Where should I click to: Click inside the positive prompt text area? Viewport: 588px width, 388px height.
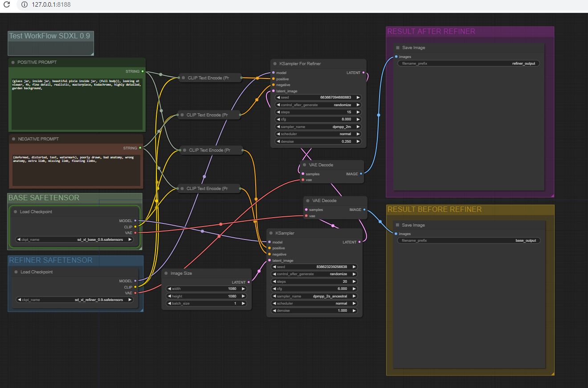(77, 105)
